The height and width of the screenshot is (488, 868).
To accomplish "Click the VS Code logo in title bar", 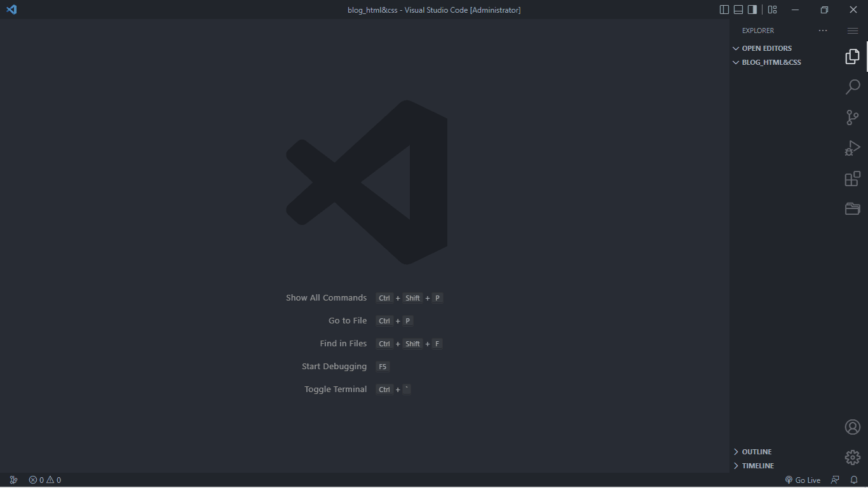I will click(x=11, y=10).
